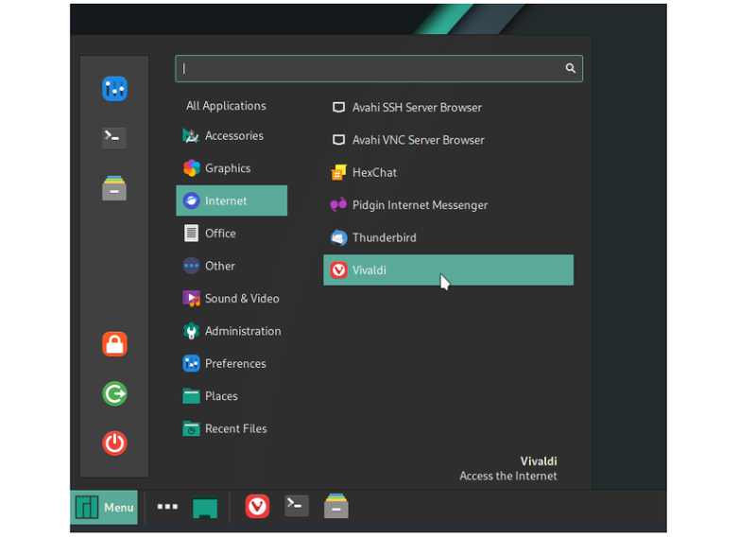Open the Office category
Viewport: 756px width, 538px height.
click(232, 233)
